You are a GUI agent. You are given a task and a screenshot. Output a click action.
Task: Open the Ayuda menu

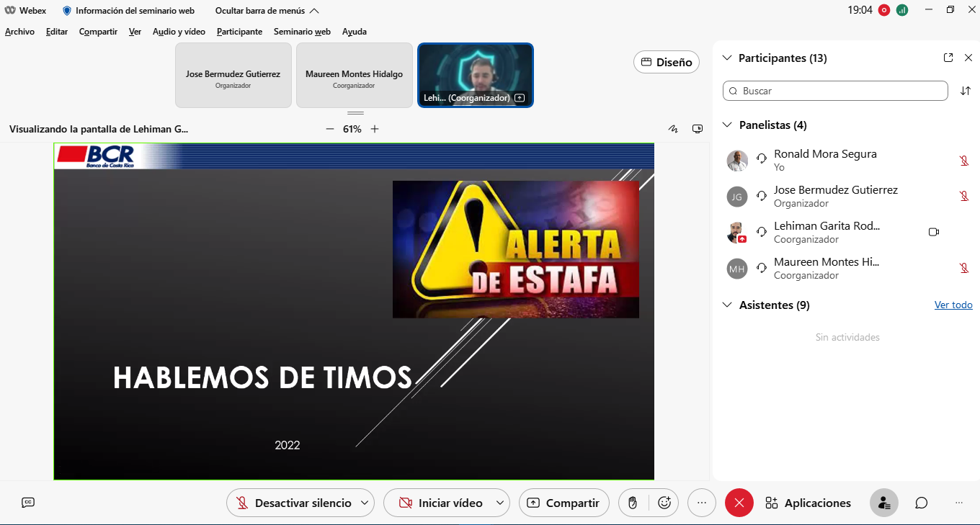pyautogui.click(x=355, y=32)
